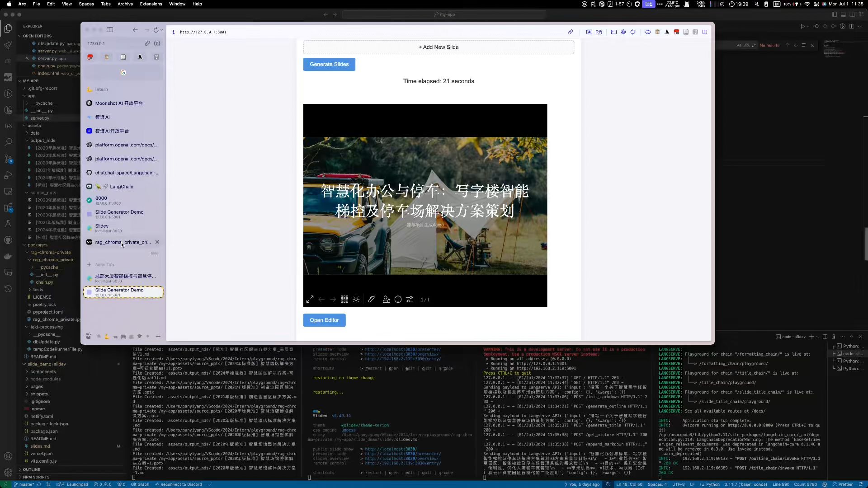Reload page in Arc toolbar
The image size is (868, 488).
[x=156, y=30]
